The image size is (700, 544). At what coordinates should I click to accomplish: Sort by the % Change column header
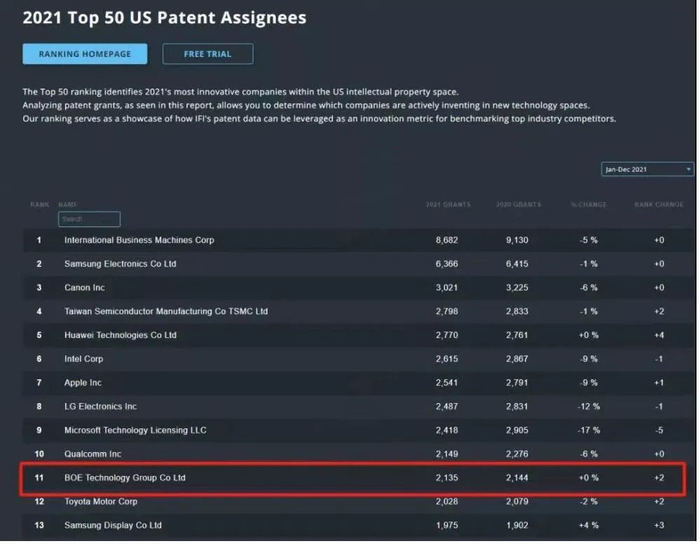pyautogui.click(x=588, y=204)
